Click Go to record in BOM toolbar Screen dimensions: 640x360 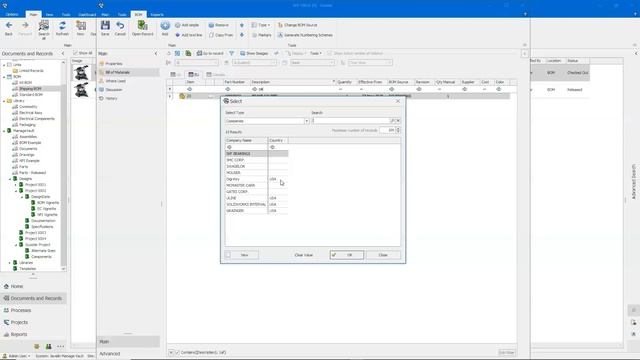(x=210, y=53)
